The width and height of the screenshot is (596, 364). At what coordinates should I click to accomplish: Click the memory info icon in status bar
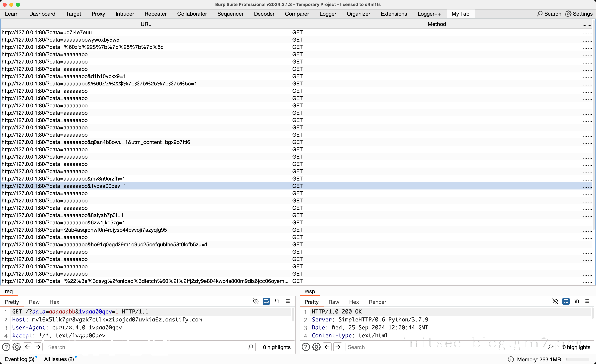click(x=511, y=359)
